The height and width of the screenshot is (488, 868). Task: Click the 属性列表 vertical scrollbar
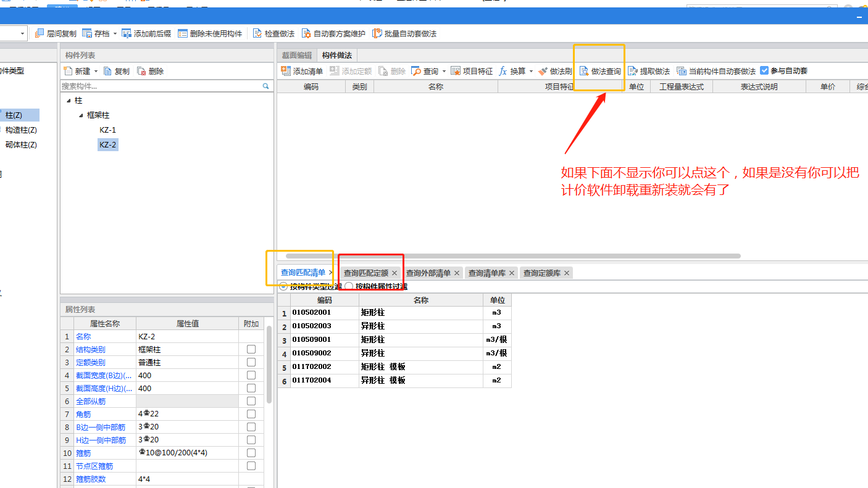pos(269,364)
